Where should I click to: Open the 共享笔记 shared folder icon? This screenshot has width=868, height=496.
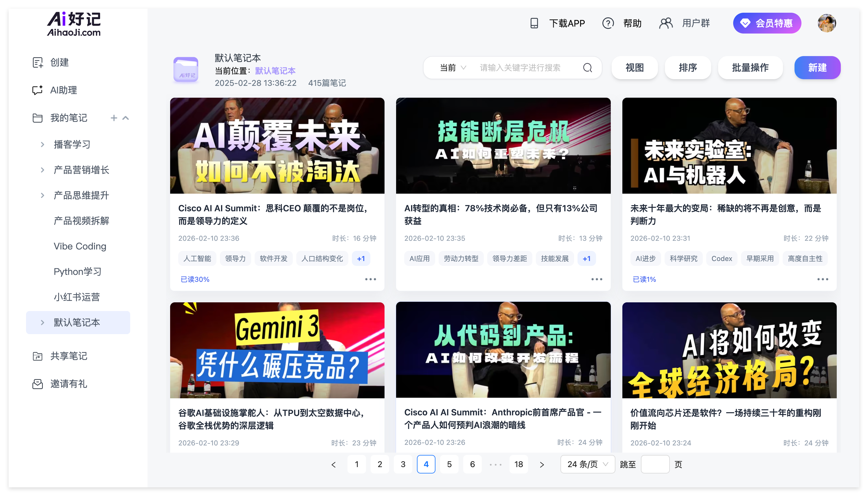click(38, 356)
